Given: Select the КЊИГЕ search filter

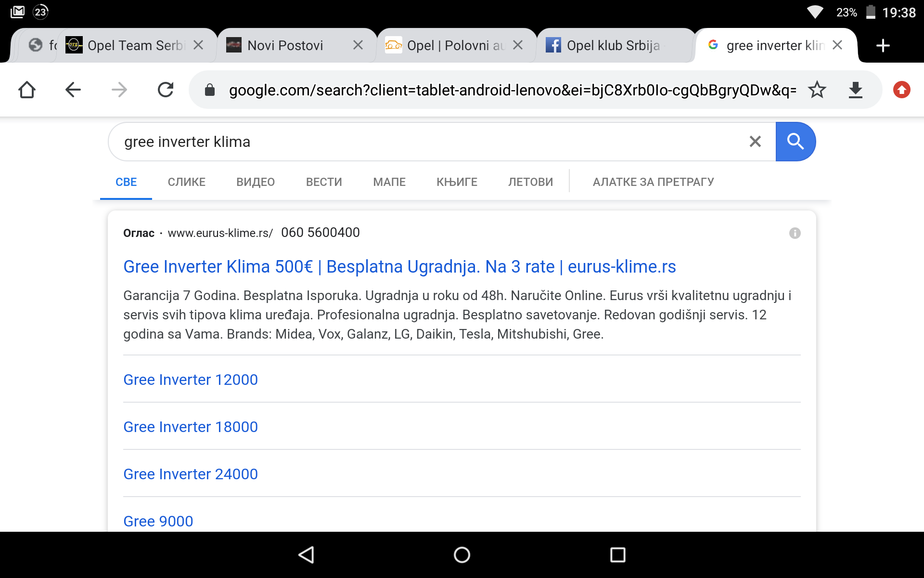Looking at the screenshot, I should click(x=457, y=182).
